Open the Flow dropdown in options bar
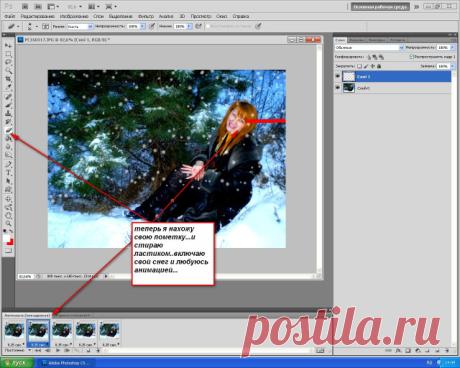Viewport: 460px width, 368px height. pos(189,26)
